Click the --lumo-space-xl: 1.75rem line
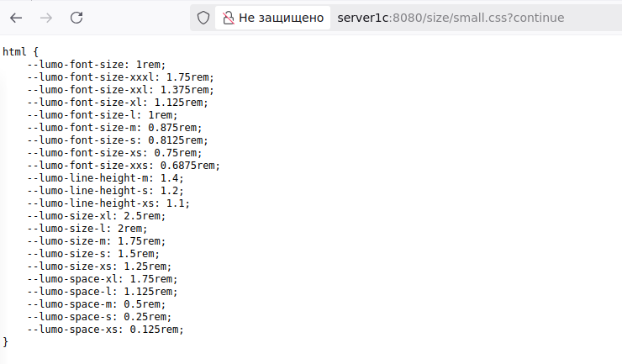The height and width of the screenshot is (364, 622). point(103,279)
